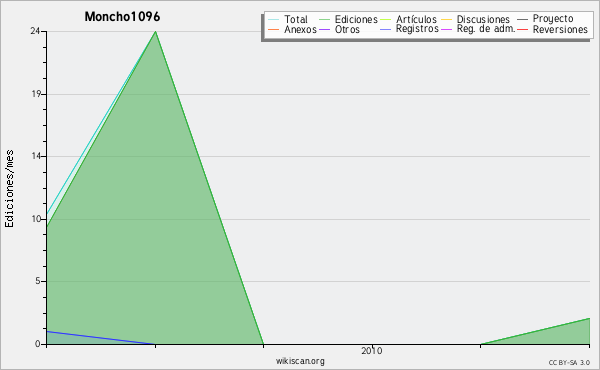
Task: Click the Artículos legend label
Action: pyautogui.click(x=416, y=19)
